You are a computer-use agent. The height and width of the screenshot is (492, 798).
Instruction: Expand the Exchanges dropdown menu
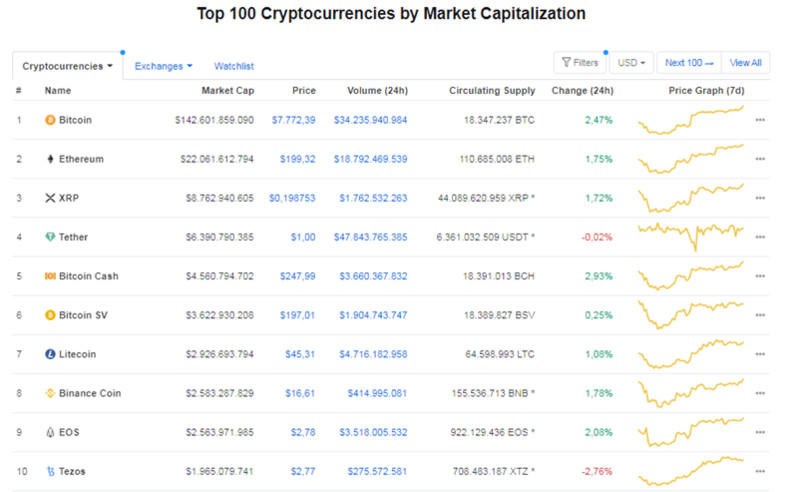[163, 66]
